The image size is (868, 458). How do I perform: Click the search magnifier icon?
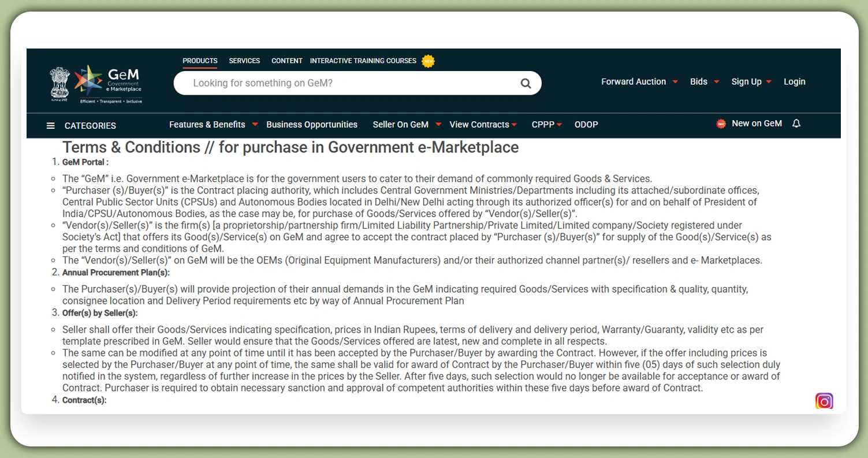(525, 83)
